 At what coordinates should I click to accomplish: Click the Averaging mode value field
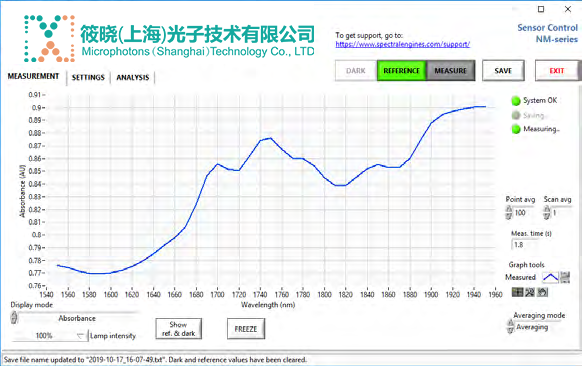[536, 327]
